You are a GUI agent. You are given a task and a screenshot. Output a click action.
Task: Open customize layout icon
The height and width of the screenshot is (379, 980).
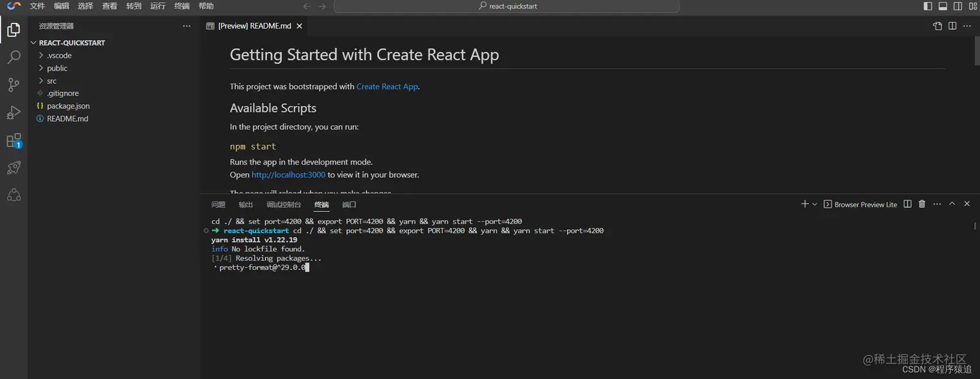point(972,6)
